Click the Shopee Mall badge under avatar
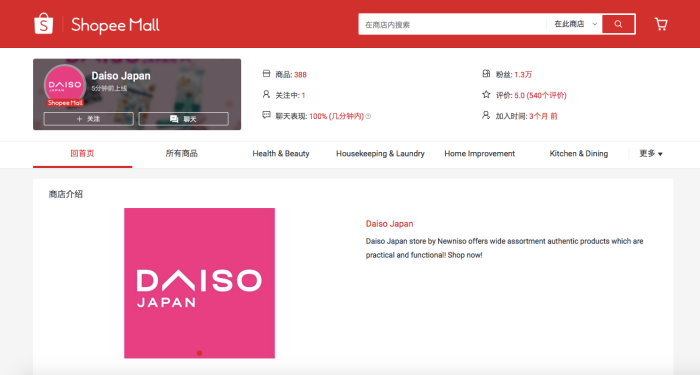700x375 pixels. point(65,103)
